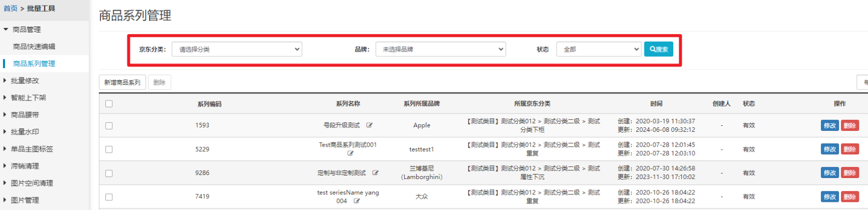Expand the 智能上下架 sidebar section
This screenshot has width=868, height=210.
(x=28, y=98)
